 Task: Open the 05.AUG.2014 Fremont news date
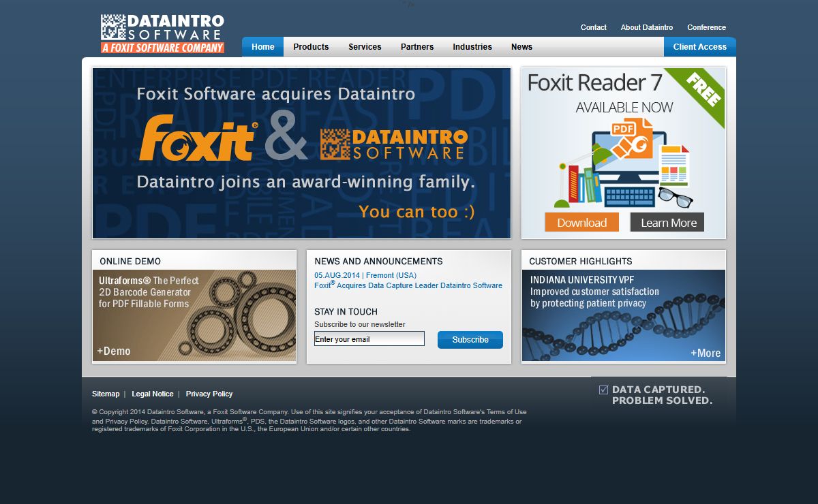tap(365, 275)
